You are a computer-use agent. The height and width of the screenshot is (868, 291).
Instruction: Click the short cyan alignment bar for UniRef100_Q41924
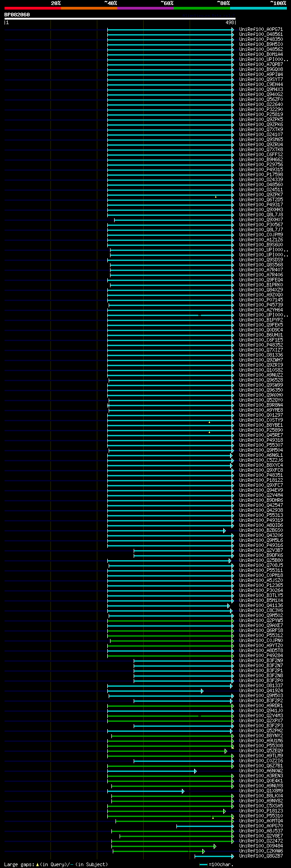(155, 691)
